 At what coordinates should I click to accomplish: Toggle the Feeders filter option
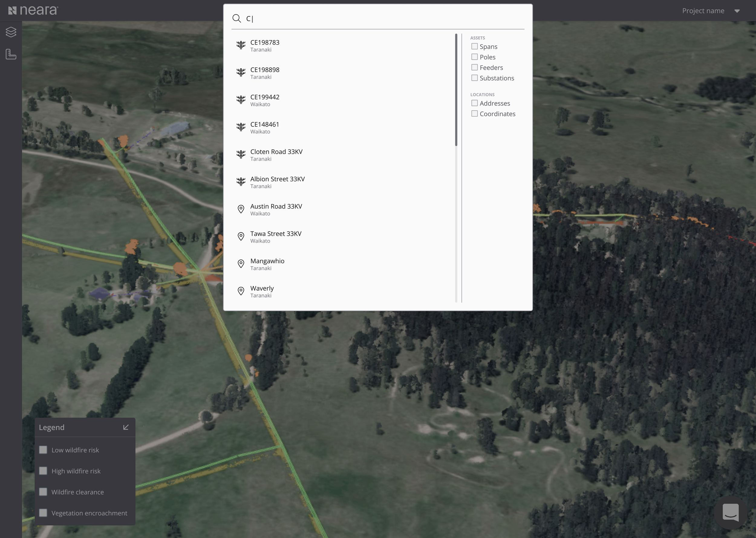point(474,67)
